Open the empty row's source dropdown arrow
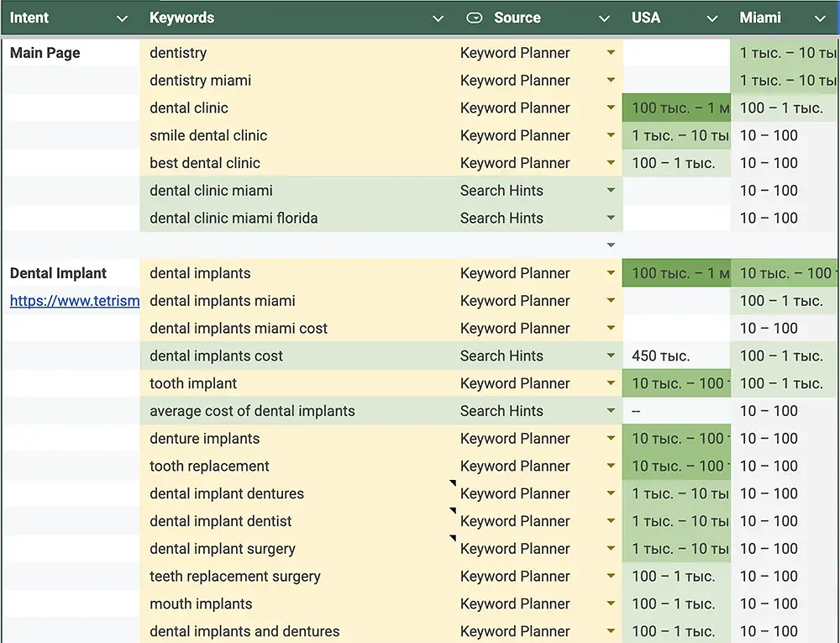 tap(611, 245)
